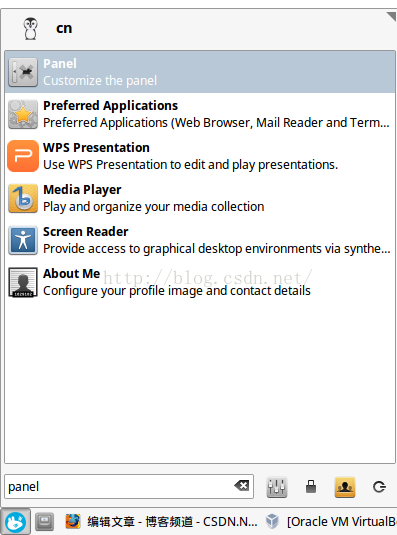Choose the "WPS Presentation" result title
Screen dimensions: 397x535
click(x=97, y=147)
